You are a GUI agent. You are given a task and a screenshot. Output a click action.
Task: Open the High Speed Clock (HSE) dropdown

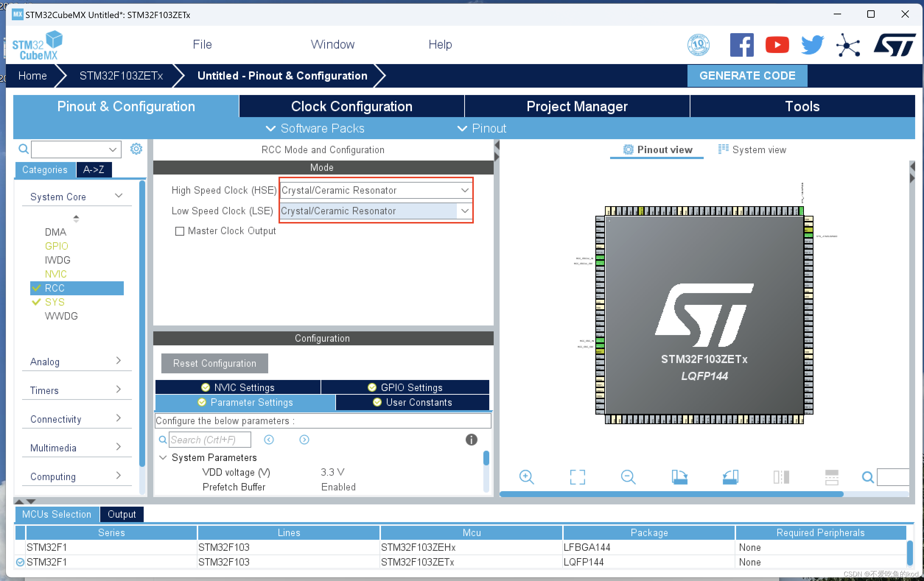[x=465, y=190]
